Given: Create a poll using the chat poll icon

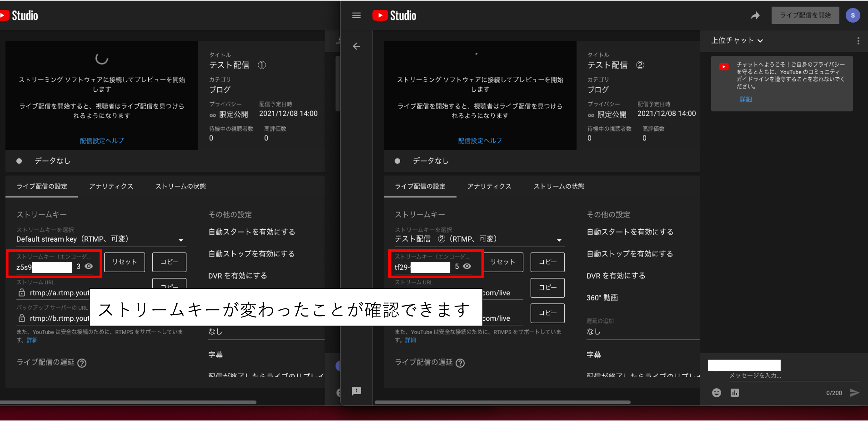Looking at the screenshot, I should (x=735, y=393).
